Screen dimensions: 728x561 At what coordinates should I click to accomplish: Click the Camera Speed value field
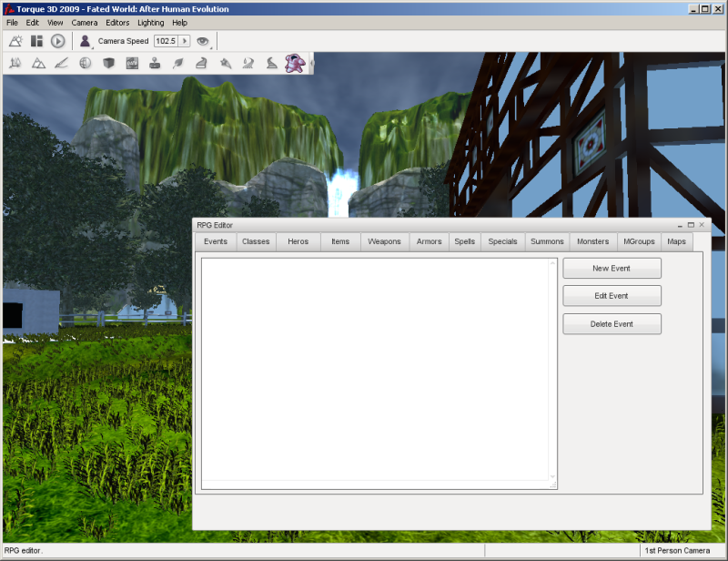166,41
